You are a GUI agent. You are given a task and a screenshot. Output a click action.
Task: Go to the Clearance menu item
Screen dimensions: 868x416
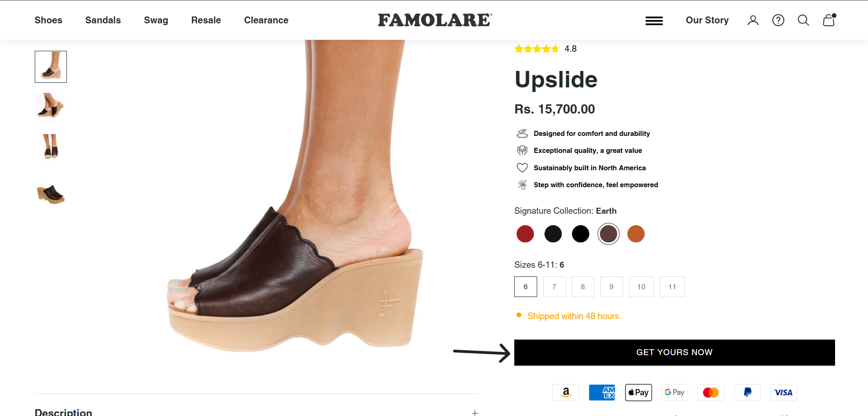point(266,20)
